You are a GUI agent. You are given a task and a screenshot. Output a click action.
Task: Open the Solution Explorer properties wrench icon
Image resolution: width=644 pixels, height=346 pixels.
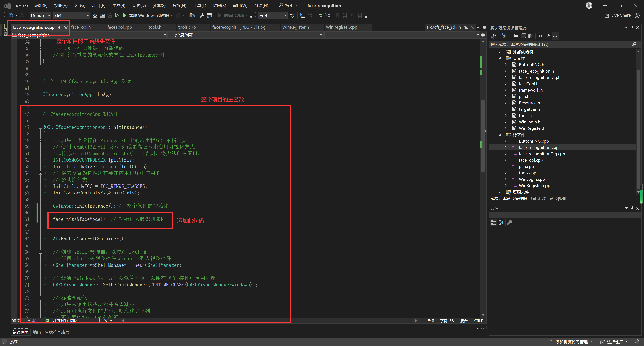click(x=548, y=36)
